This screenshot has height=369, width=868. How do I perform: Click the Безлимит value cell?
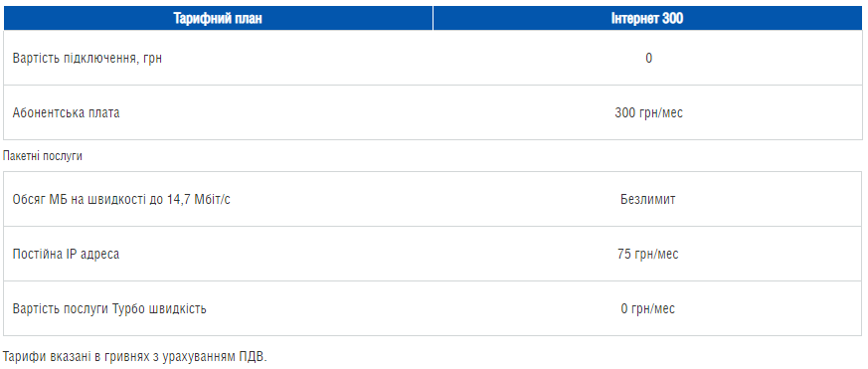click(x=647, y=200)
